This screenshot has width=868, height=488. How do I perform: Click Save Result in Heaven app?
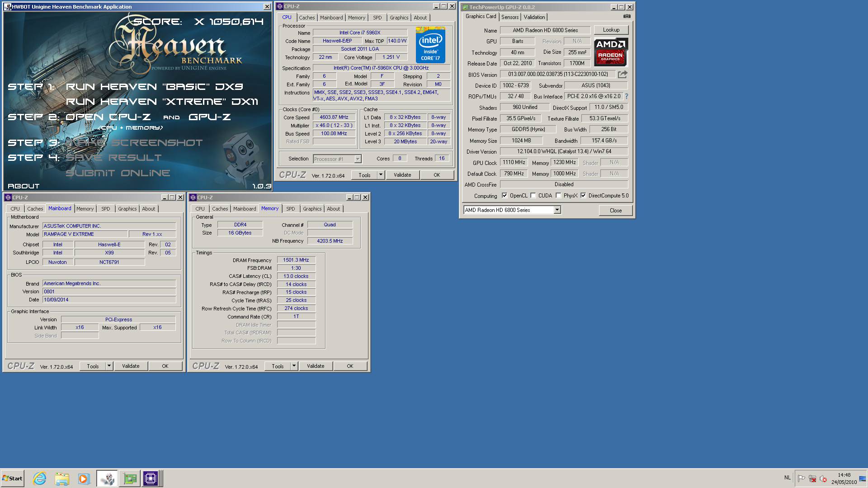[113, 158]
